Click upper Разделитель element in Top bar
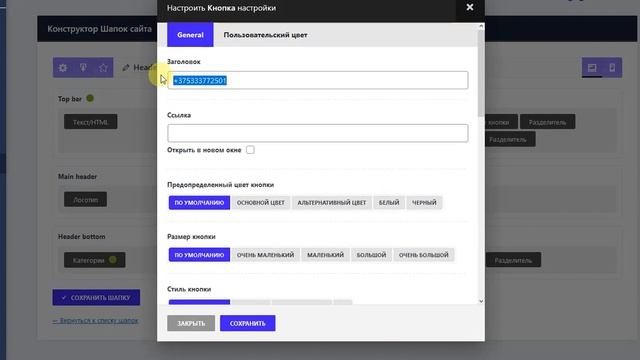 tap(547, 122)
